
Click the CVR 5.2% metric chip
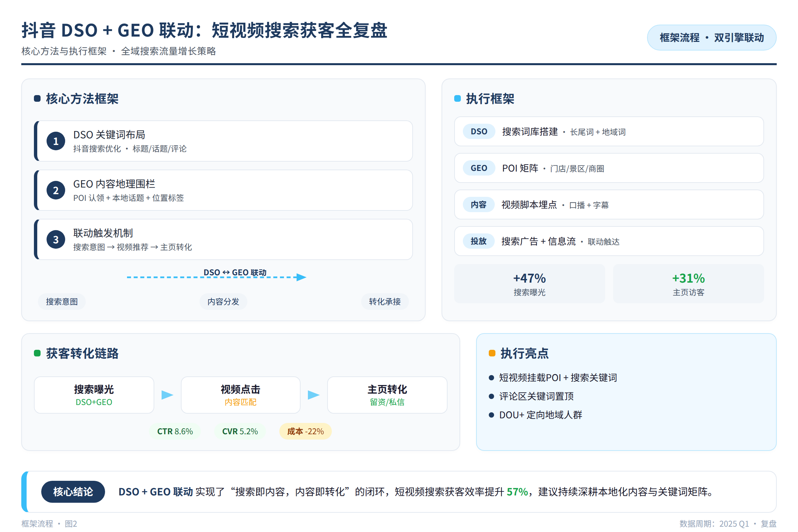240,431
